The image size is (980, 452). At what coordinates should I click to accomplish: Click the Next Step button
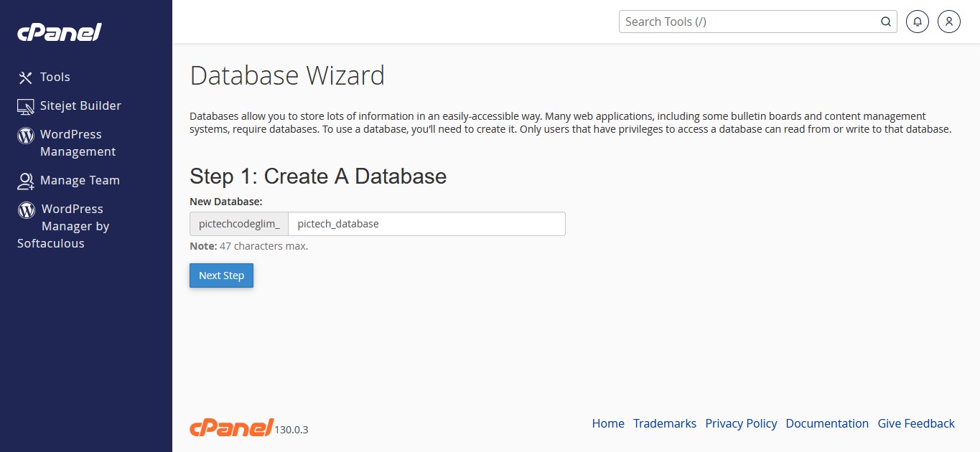point(221,276)
